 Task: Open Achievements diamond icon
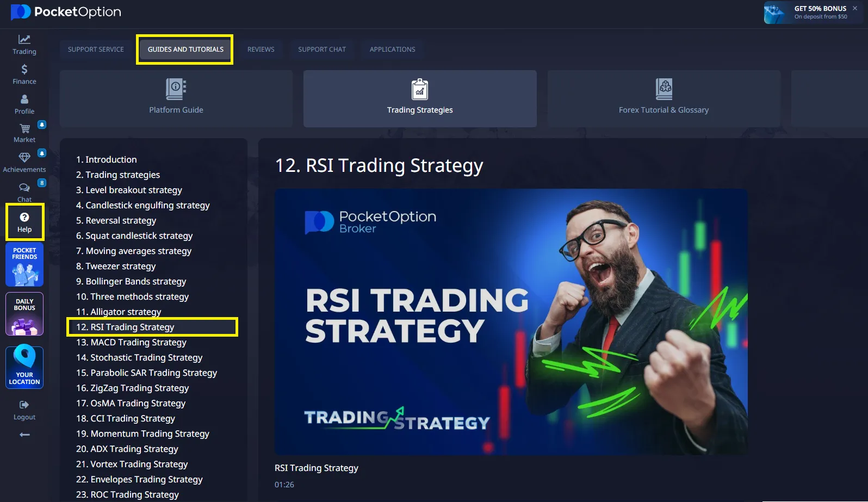pyautogui.click(x=24, y=157)
